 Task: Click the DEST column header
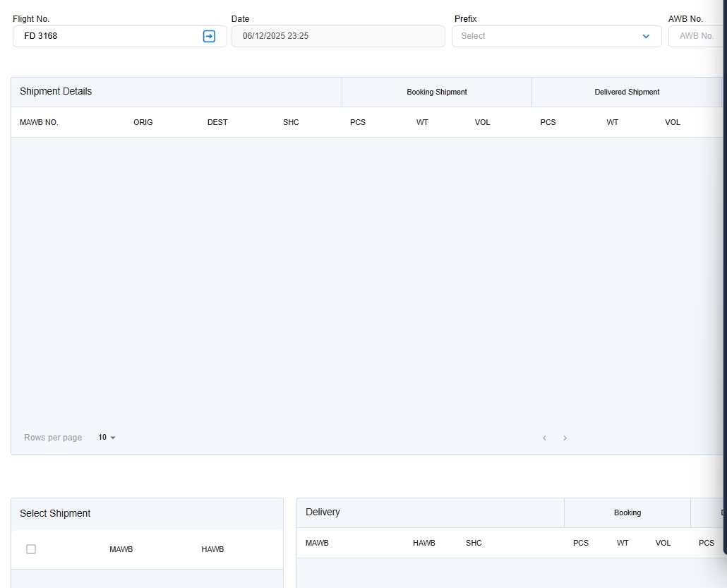pyautogui.click(x=217, y=122)
